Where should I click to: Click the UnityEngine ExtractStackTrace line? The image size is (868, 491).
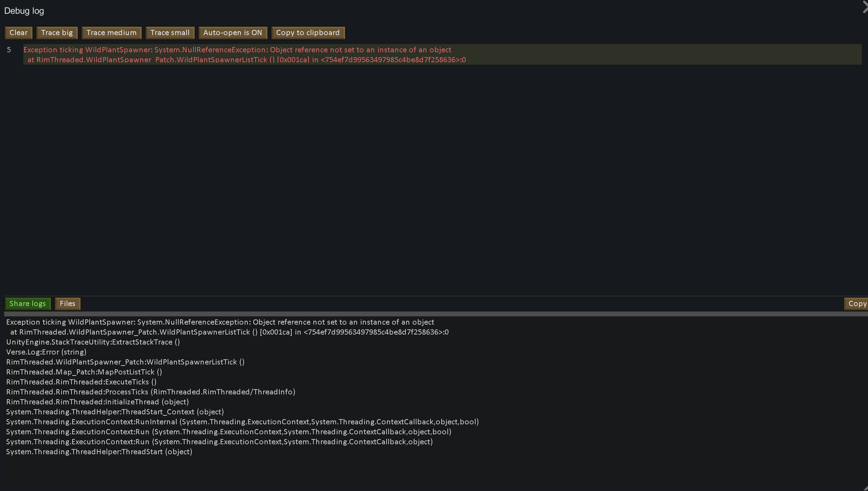[93, 342]
